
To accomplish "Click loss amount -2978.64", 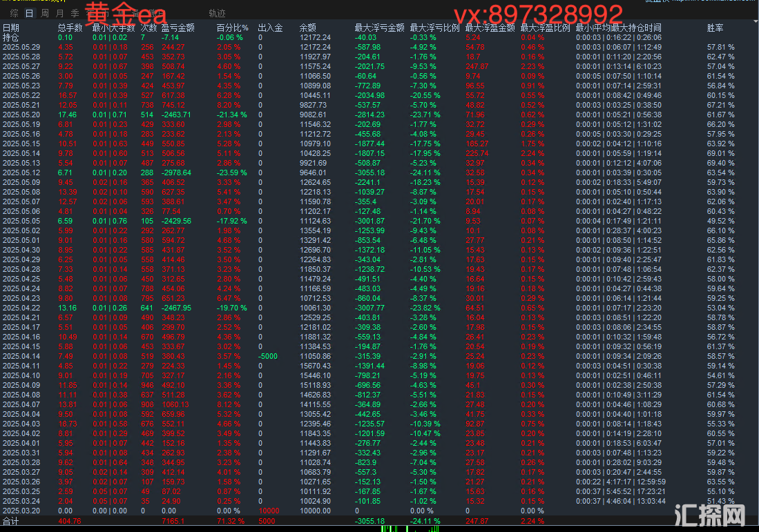I will coord(176,173).
